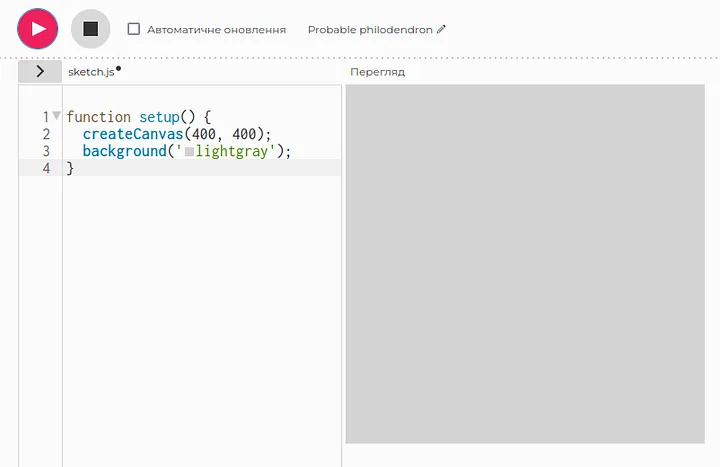
Task: Click line number 2 in the gutter
Action: [45, 134]
